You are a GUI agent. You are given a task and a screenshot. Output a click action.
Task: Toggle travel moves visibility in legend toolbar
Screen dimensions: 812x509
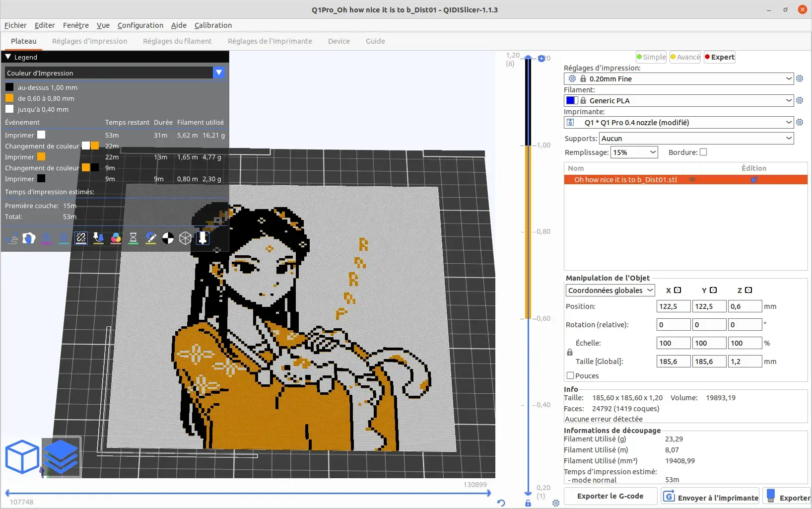tap(12, 239)
